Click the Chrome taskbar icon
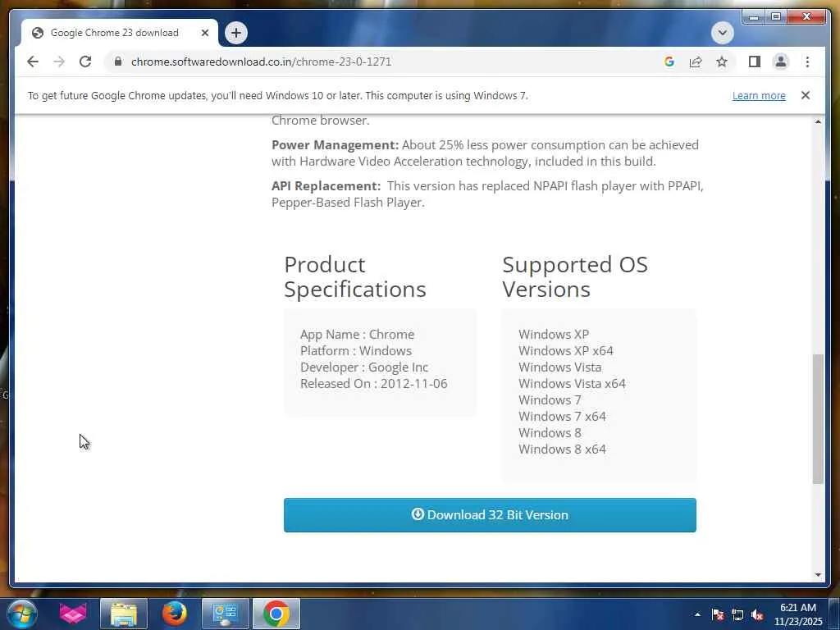 click(276, 614)
